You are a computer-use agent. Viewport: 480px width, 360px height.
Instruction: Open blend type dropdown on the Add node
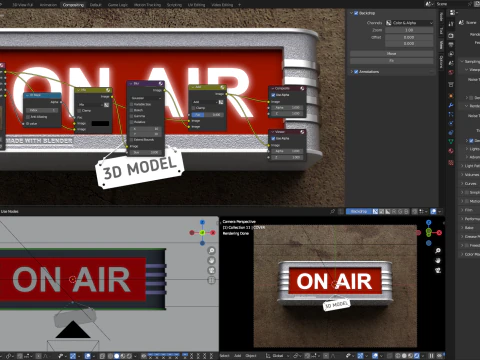tap(204, 102)
